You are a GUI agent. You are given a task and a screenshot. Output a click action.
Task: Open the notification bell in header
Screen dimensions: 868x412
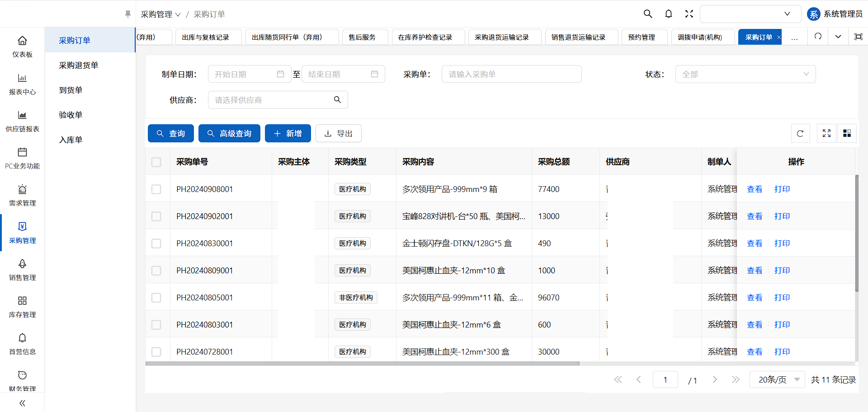point(669,14)
